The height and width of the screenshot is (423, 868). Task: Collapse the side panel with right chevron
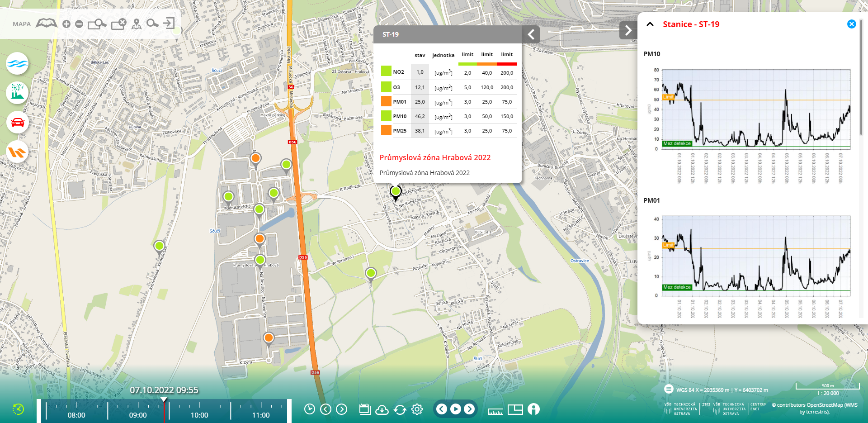click(x=628, y=30)
